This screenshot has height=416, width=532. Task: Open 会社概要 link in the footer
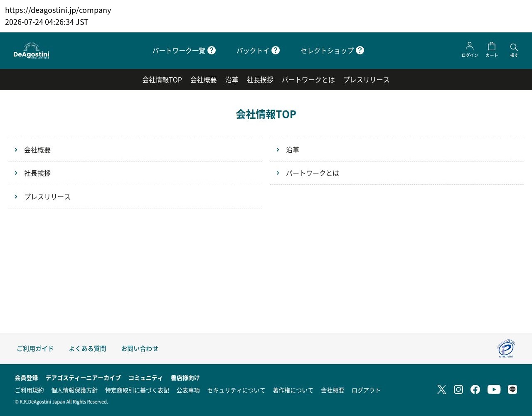pos(332,390)
